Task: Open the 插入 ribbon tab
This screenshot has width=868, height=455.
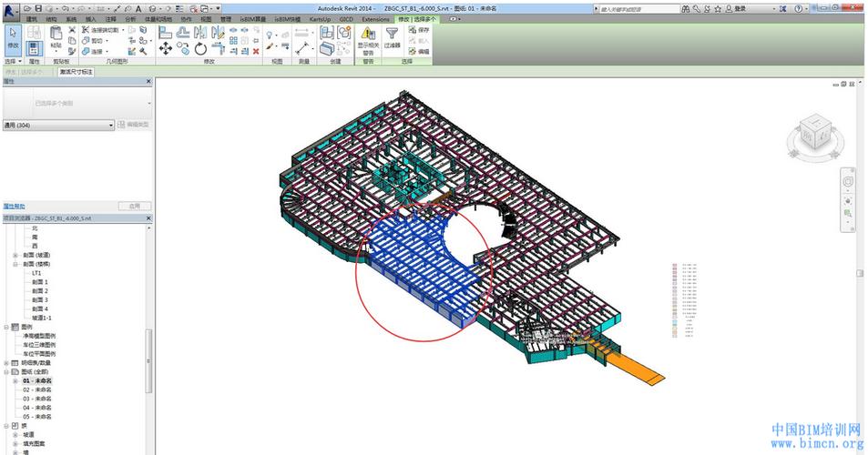Action: (91, 19)
